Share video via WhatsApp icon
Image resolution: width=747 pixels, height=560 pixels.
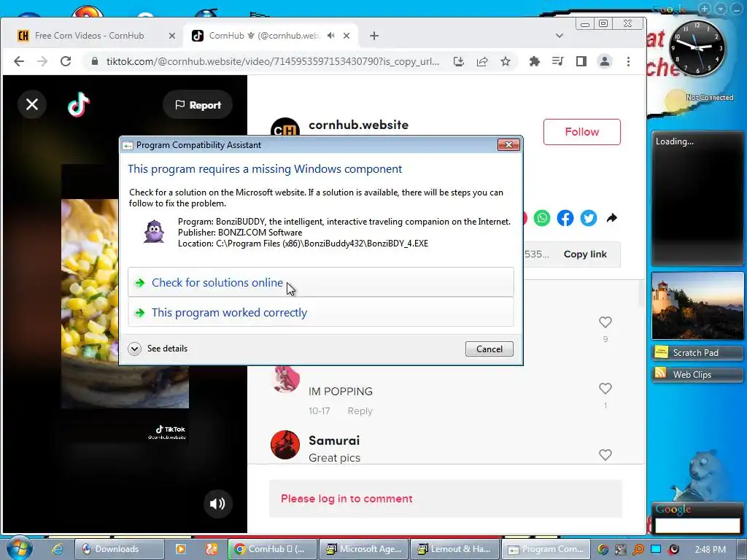542,218
